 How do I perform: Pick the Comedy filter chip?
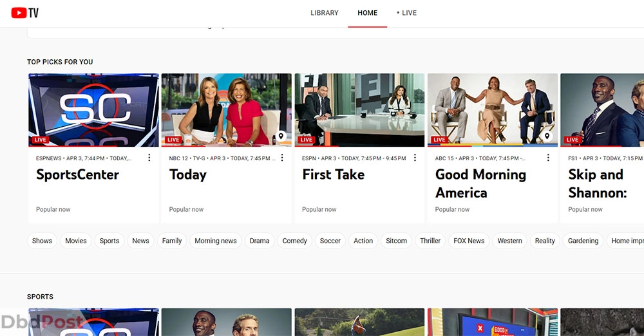(x=294, y=241)
